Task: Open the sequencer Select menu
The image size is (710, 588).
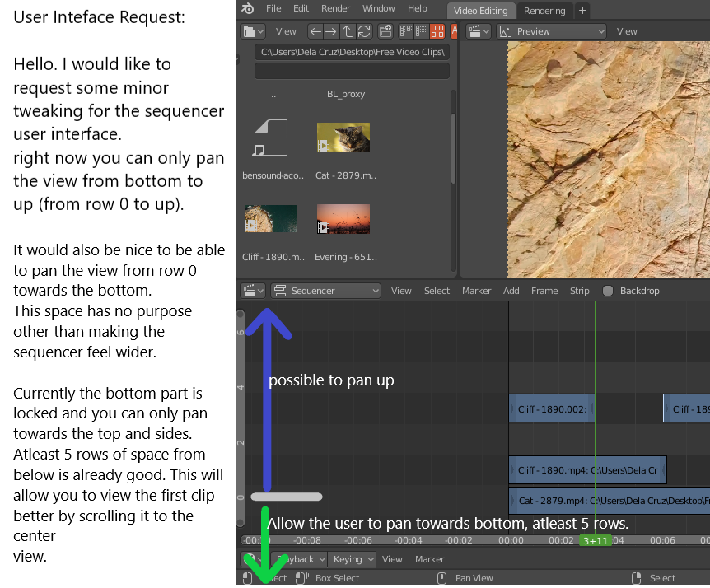Action: 437,291
